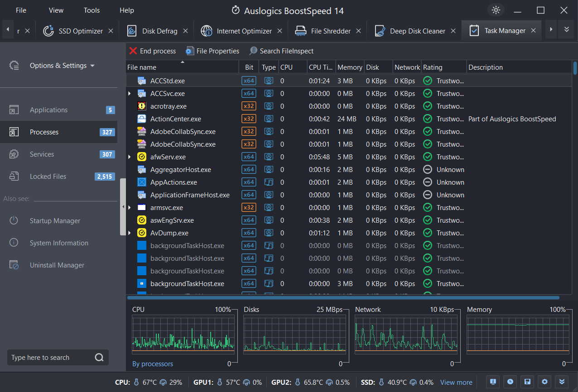Open the settings gear in the bottom bar
The height and width of the screenshot is (392, 578).
tap(544, 382)
